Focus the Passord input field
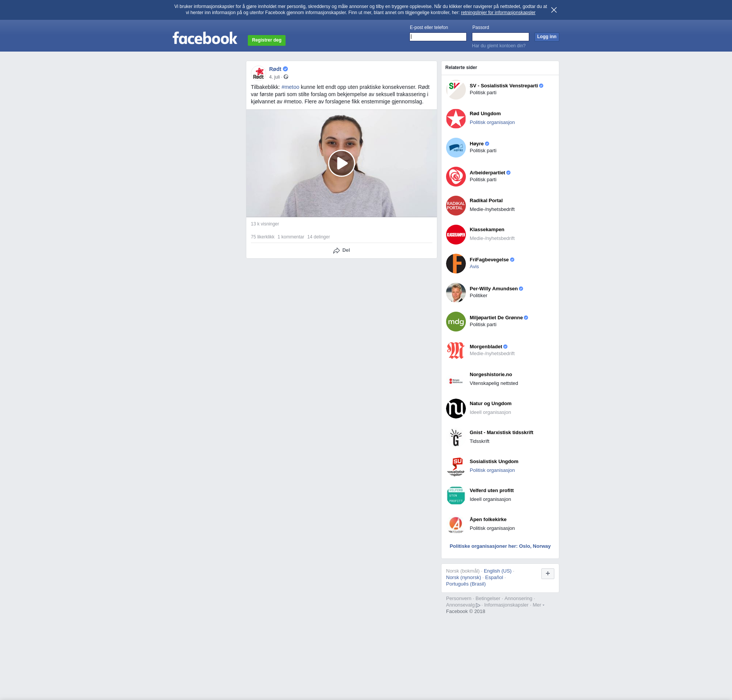Image resolution: width=732 pixels, height=700 pixels. pos(501,37)
